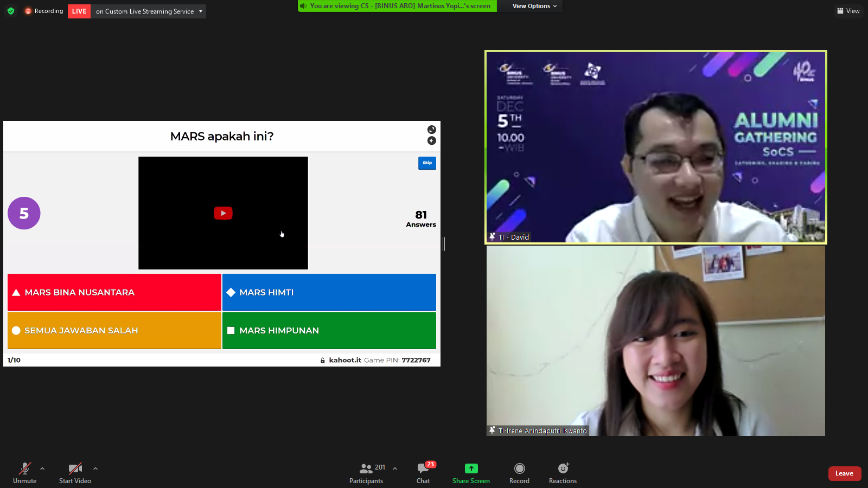
Task: Click the divider handle between share and videos
Action: [444, 244]
